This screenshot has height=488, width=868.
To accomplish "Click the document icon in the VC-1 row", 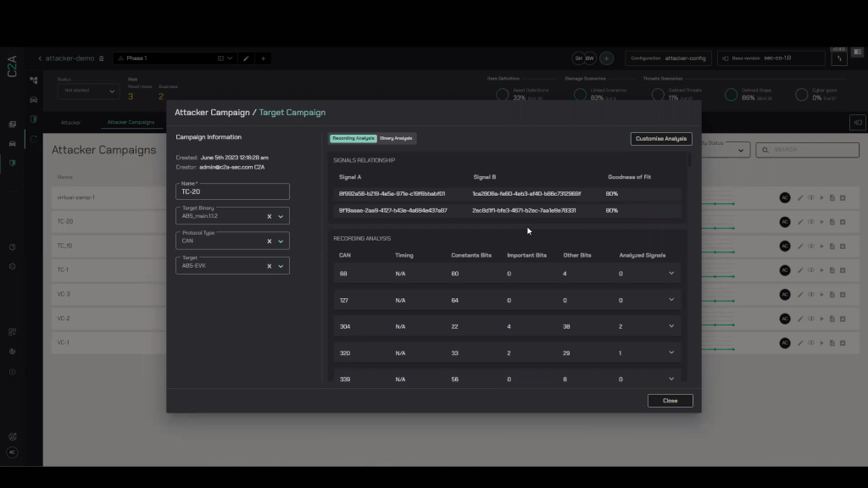I will tap(832, 343).
